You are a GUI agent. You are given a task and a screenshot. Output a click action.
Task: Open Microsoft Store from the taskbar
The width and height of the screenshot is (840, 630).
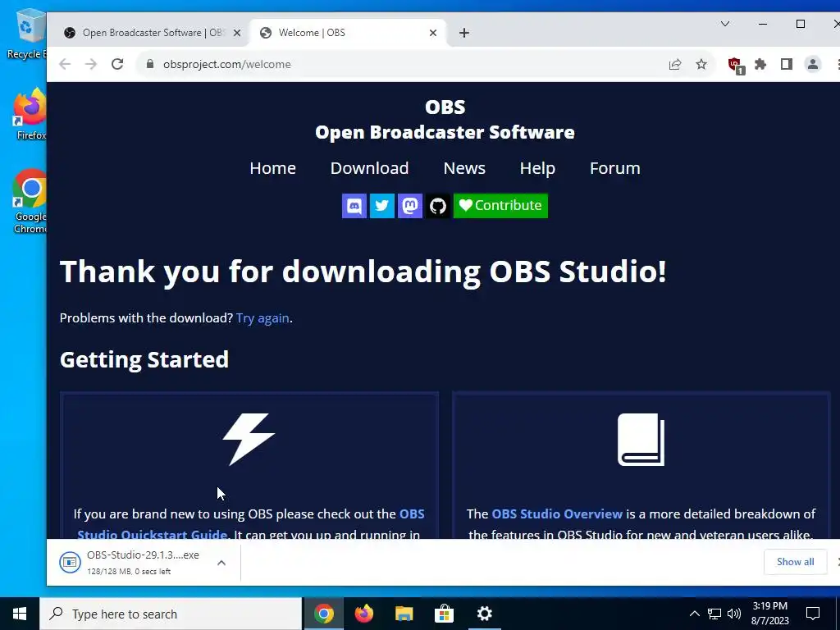(444, 614)
